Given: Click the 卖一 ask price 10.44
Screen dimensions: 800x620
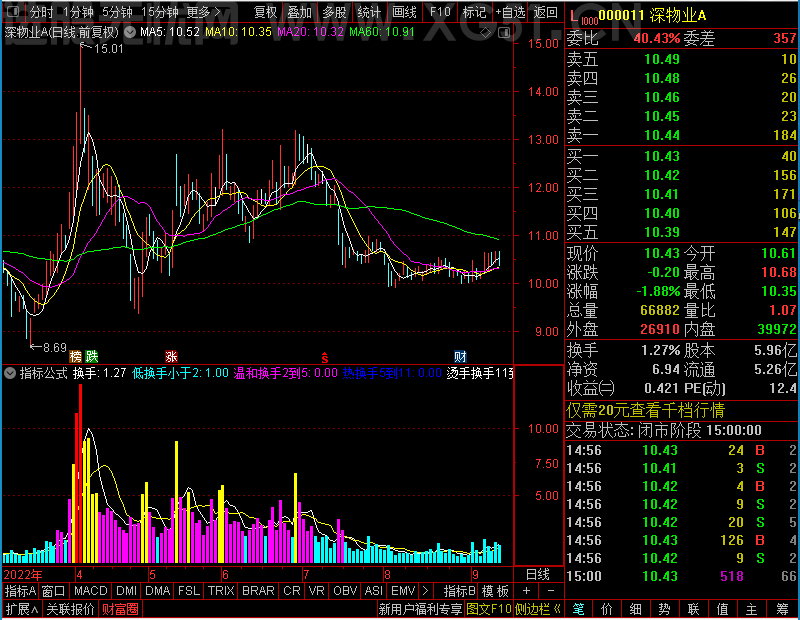Looking at the screenshot, I should point(662,135).
